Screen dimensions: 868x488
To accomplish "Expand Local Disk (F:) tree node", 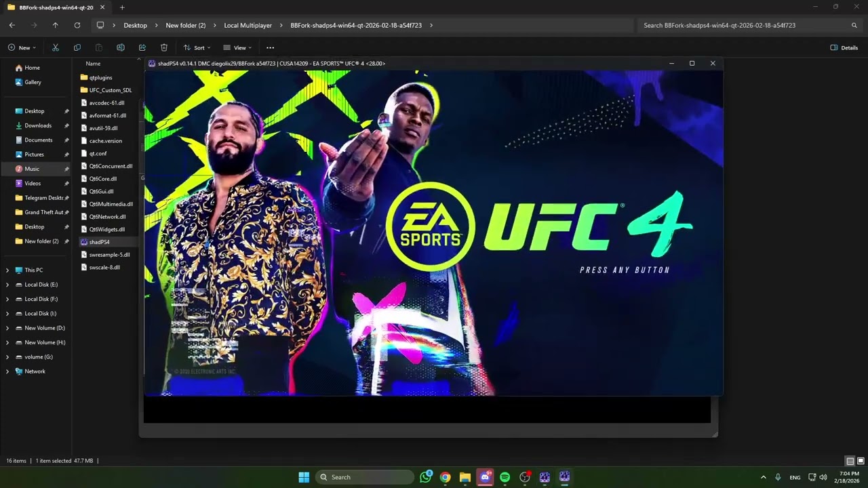I will pyautogui.click(x=7, y=299).
